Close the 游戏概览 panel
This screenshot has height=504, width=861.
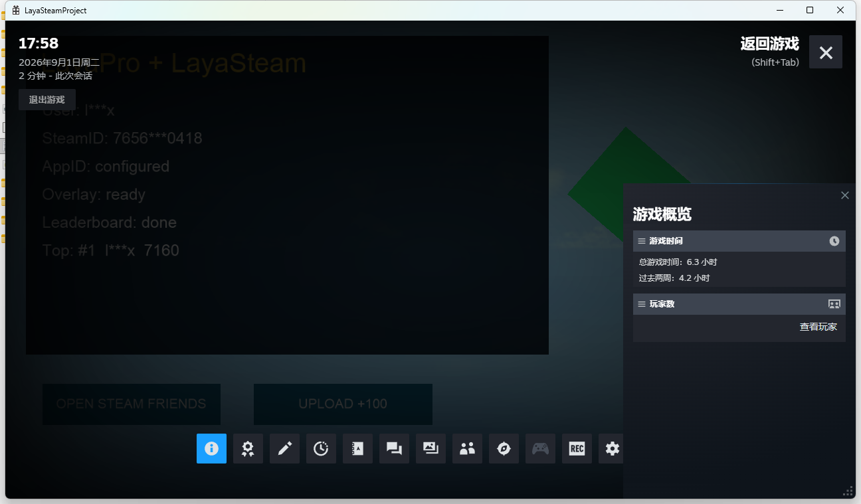(x=845, y=195)
